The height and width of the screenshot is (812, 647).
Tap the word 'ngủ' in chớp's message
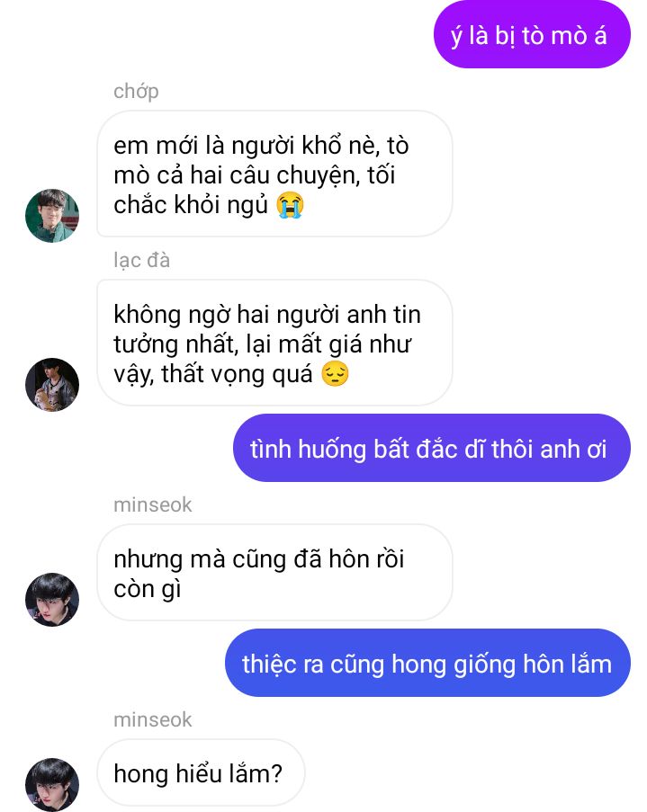click(x=247, y=206)
